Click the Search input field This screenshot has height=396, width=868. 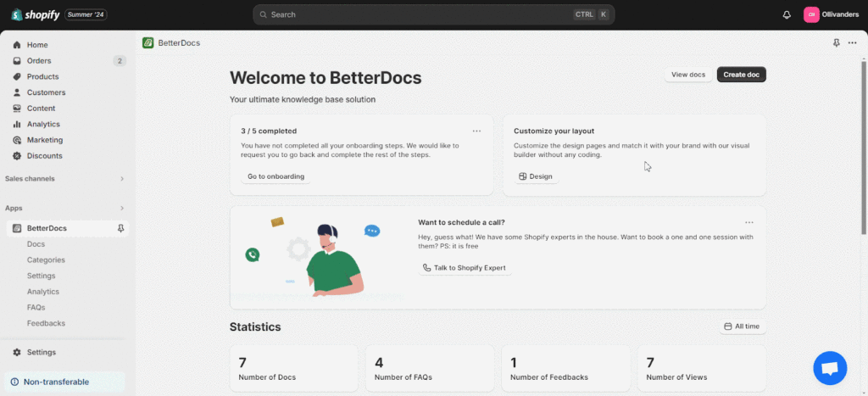coord(415,14)
